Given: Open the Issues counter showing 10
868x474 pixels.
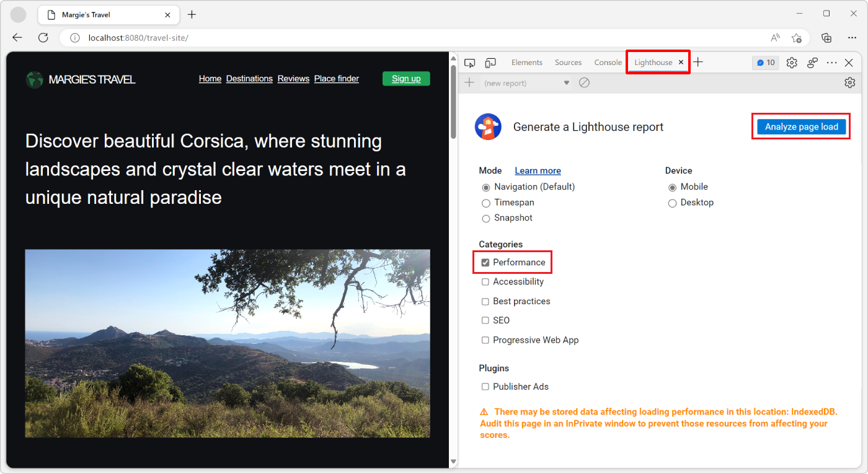Looking at the screenshot, I should point(765,62).
